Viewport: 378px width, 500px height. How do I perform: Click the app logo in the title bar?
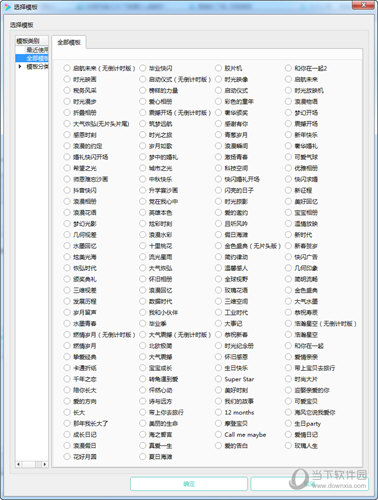click(x=7, y=7)
